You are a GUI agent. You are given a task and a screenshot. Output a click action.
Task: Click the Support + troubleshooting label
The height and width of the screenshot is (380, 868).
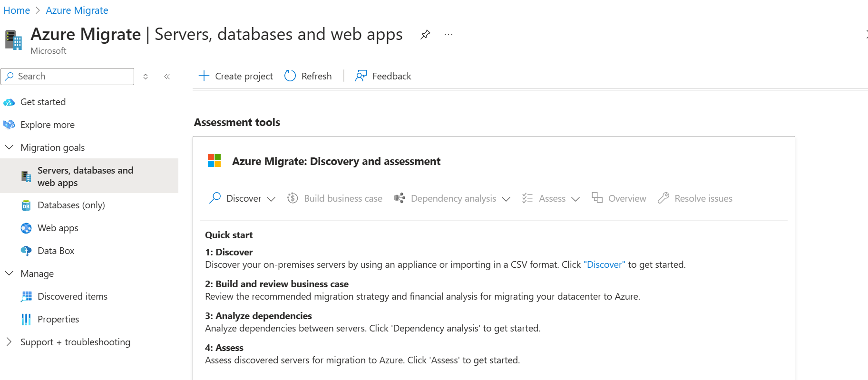pyautogui.click(x=75, y=342)
